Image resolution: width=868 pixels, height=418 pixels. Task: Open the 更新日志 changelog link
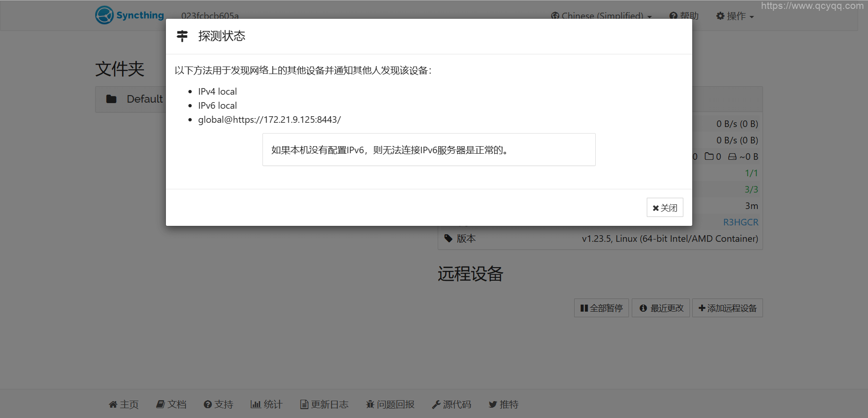(324, 404)
